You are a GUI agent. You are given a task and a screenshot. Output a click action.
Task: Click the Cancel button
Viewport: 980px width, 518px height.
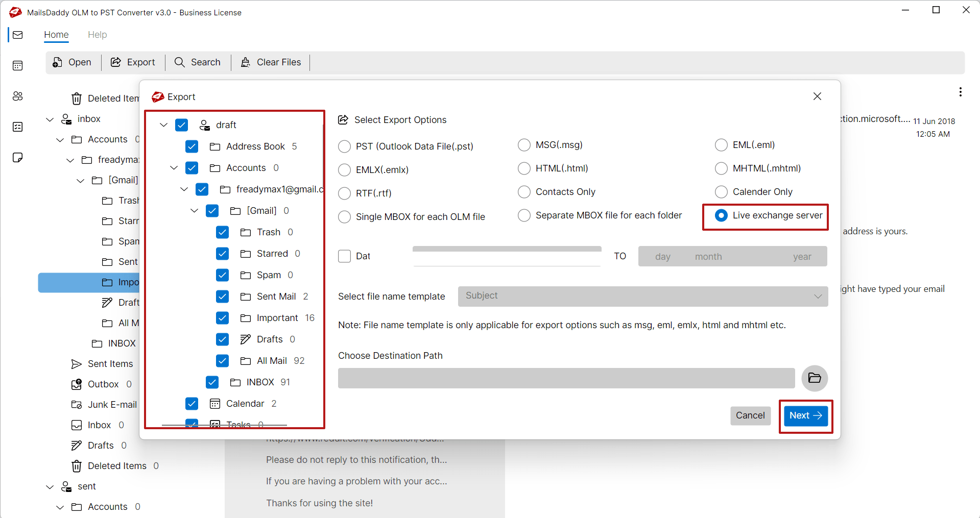click(750, 415)
